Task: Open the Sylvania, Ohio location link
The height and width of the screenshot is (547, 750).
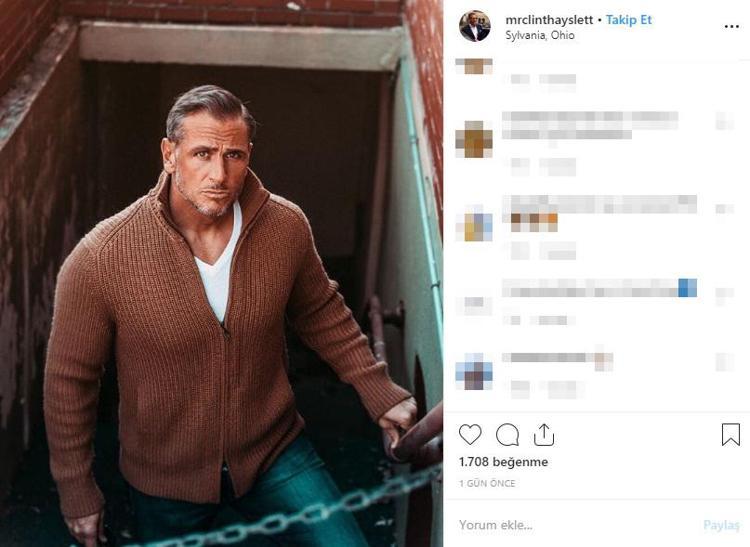Action: point(539,35)
